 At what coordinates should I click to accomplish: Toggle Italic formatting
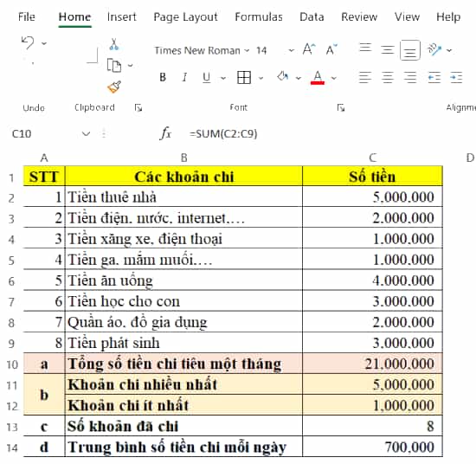184,77
